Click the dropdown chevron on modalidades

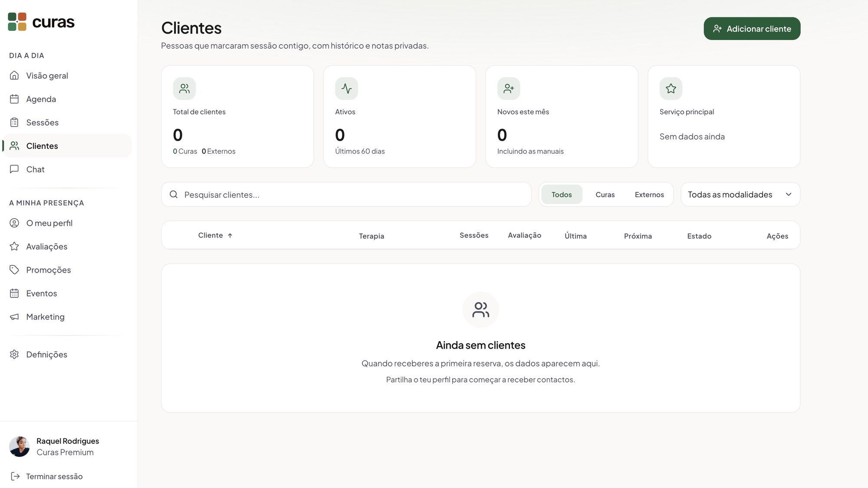click(789, 195)
